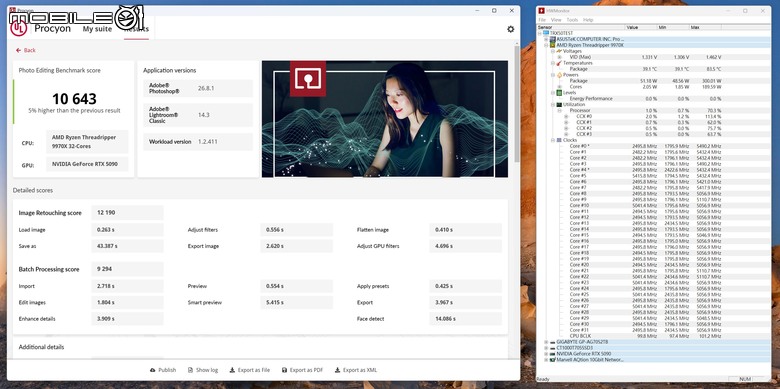
Task: Click the Voltages lightning icon
Action: pos(559,51)
